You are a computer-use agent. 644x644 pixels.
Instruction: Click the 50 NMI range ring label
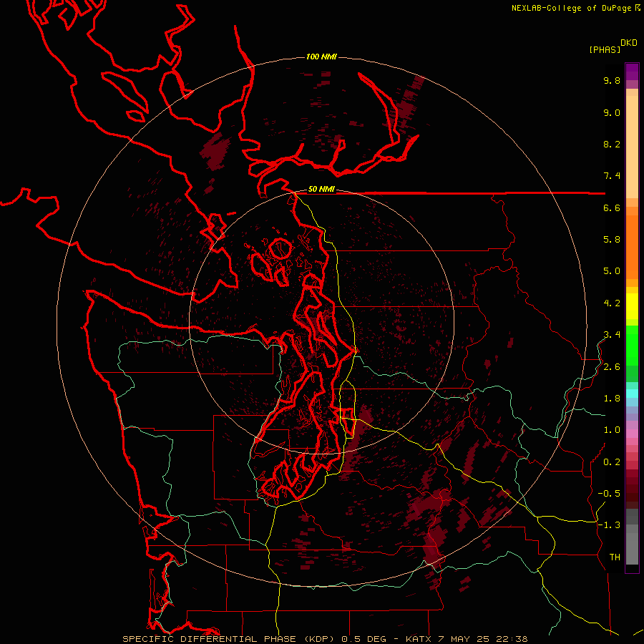point(321,189)
